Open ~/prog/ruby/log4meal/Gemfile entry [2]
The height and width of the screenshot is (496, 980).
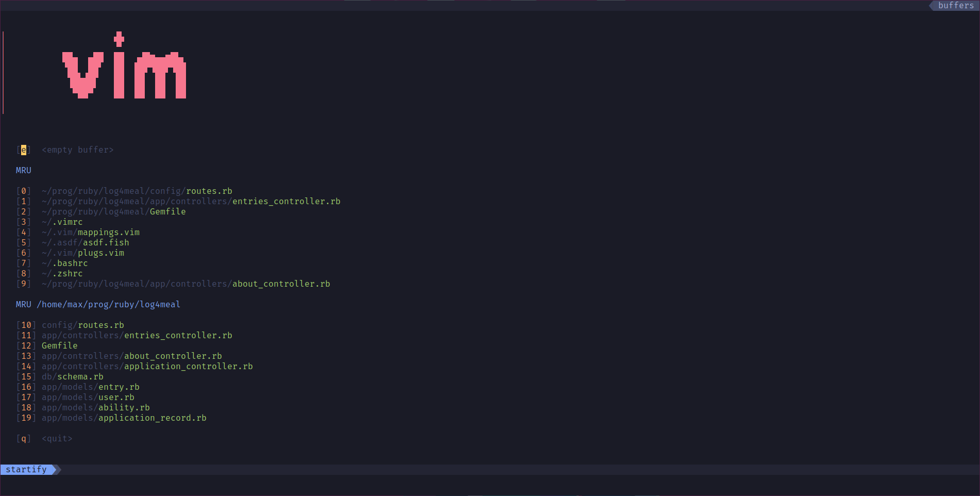[114, 212]
